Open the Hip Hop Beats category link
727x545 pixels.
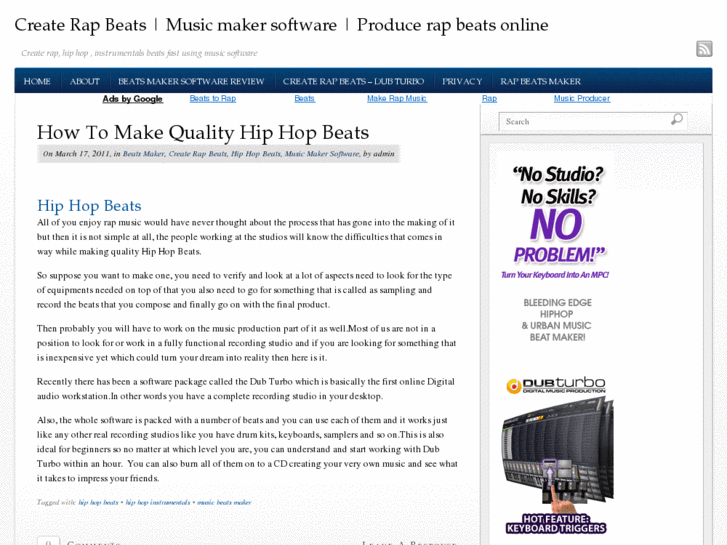255,154
